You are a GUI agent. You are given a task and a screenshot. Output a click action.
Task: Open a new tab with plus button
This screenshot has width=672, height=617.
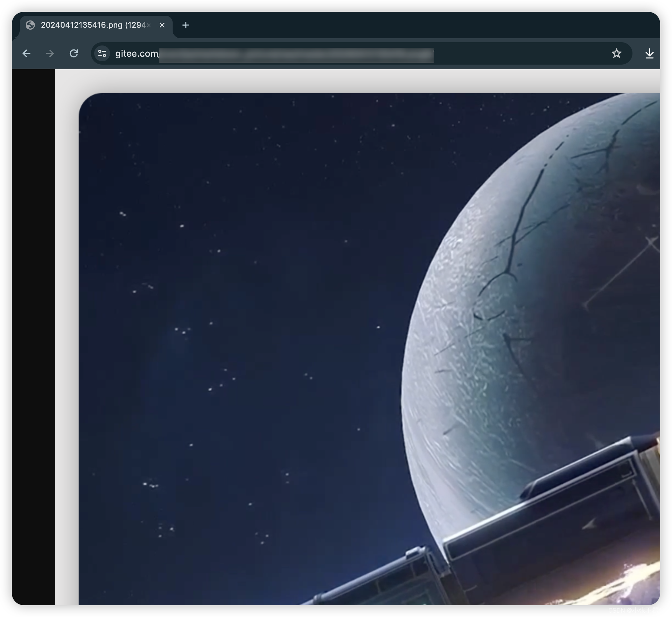pos(186,25)
